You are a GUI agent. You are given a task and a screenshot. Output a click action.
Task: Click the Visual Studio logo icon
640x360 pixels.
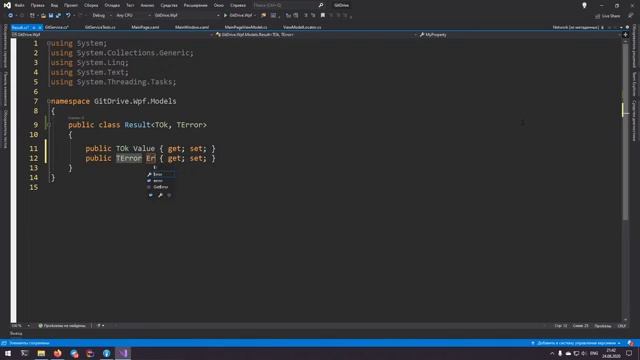[7, 5]
